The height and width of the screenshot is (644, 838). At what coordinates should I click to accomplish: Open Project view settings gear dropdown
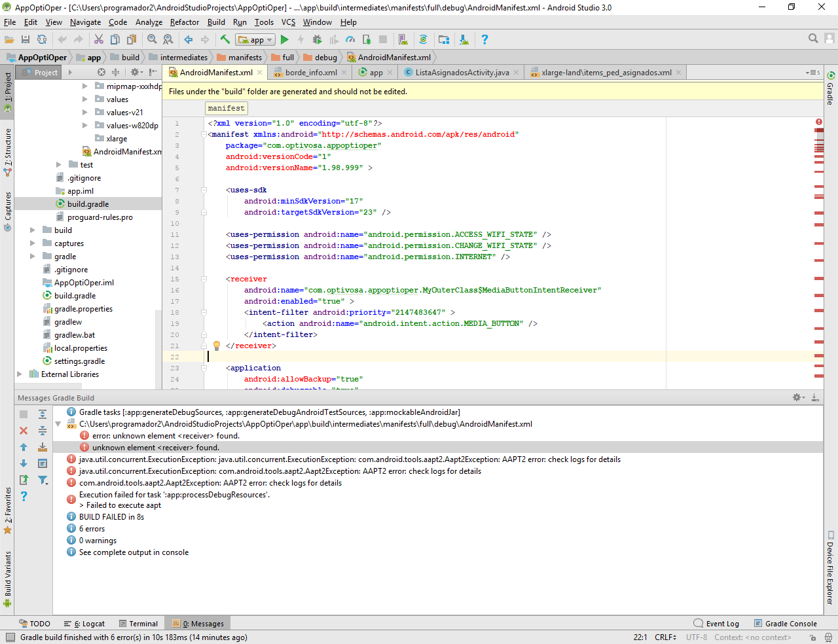(136, 72)
